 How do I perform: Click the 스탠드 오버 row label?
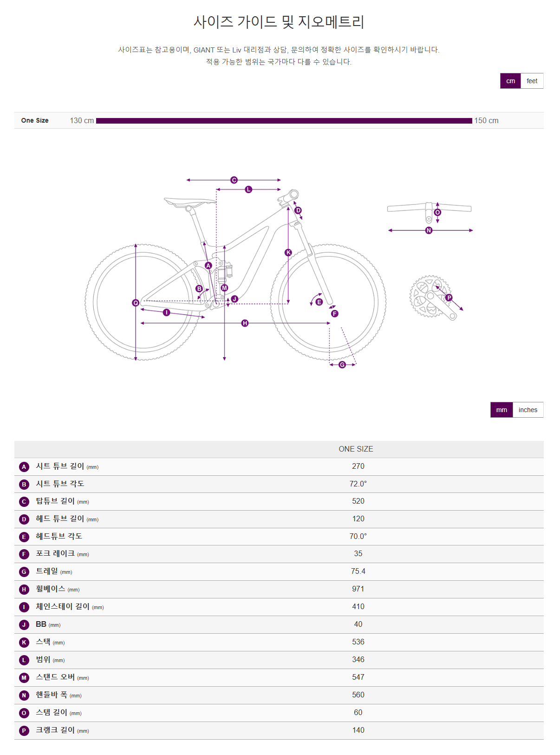point(55,677)
